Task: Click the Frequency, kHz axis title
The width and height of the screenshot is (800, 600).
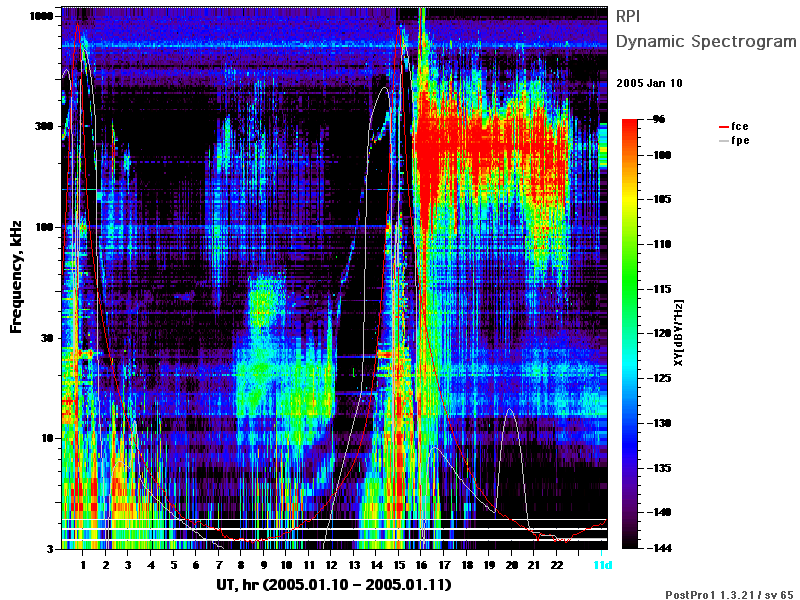Action: pos(16,277)
